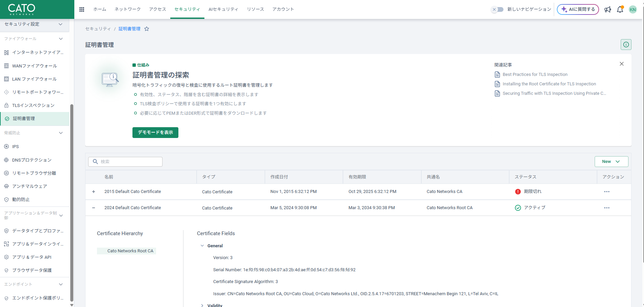
Task: Open the アカウント top menu
Action: pyautogui.click(x=283, y=9)
